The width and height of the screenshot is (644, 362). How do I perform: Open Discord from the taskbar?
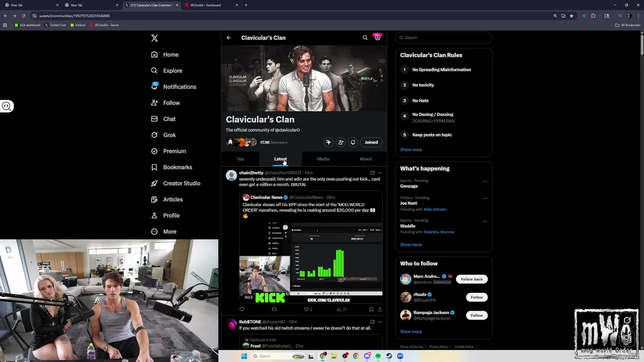367,356
